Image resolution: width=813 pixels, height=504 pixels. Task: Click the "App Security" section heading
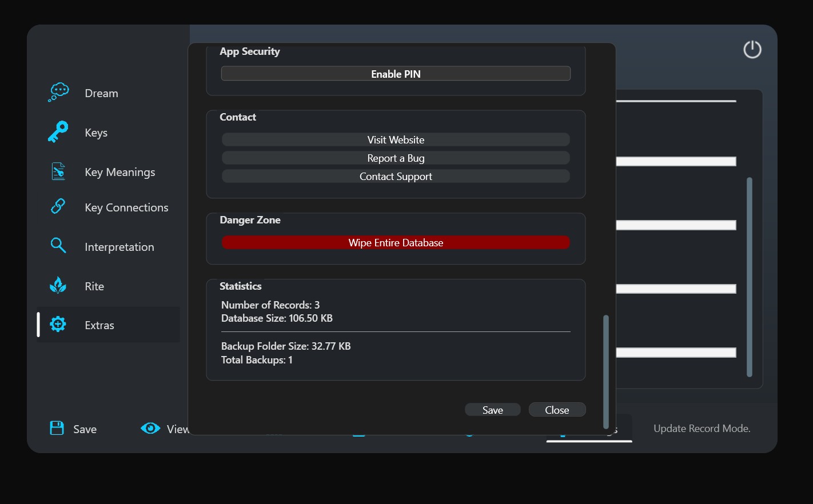pos(250,51)
